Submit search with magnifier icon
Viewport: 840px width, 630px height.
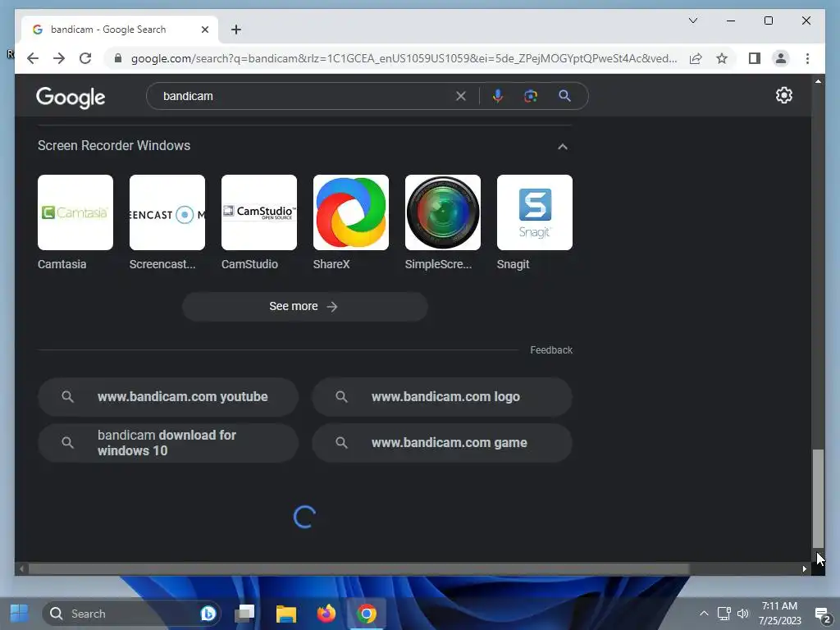(x=564, y=96)
